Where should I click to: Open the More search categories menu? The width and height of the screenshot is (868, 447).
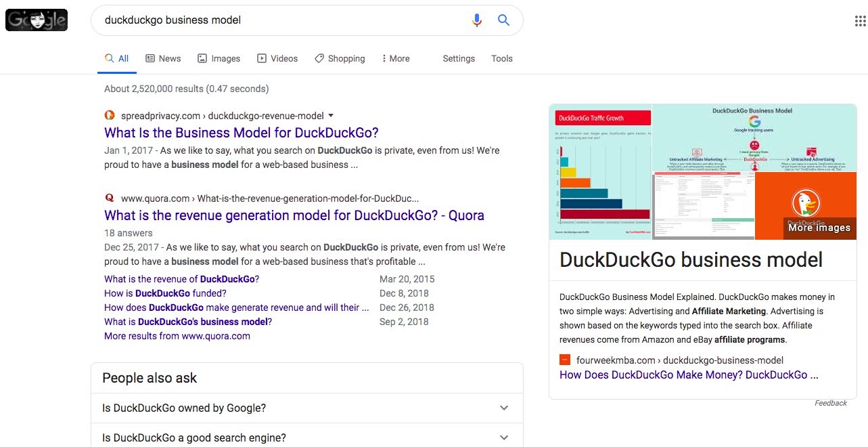tap(396, 59)
